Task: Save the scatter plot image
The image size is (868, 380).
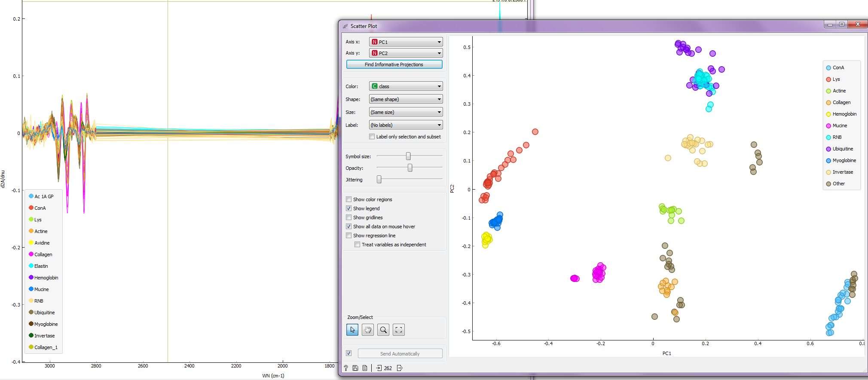Action: [x=355, y=368]
